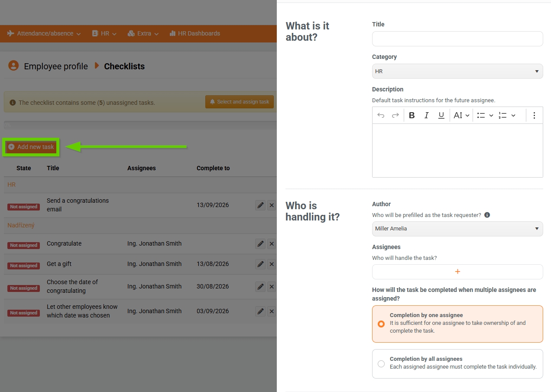Expand the font size dropdown in editor

[462, 115]
